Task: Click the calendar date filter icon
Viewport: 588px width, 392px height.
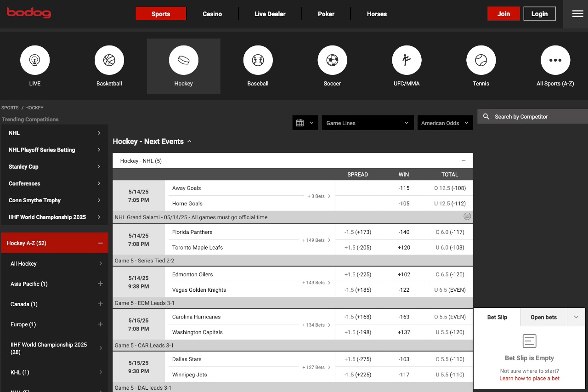Action: coord(300,123)
